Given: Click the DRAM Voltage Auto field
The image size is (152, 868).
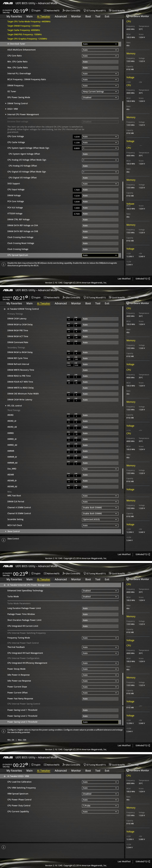Looking at the screenshot, I should coord(100,196).
